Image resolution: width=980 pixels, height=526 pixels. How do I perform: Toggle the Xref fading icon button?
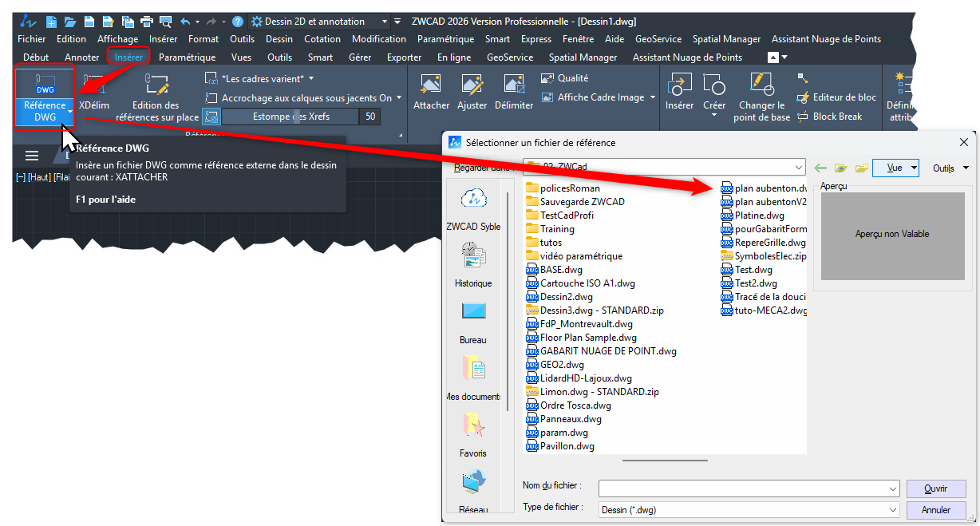211,117
